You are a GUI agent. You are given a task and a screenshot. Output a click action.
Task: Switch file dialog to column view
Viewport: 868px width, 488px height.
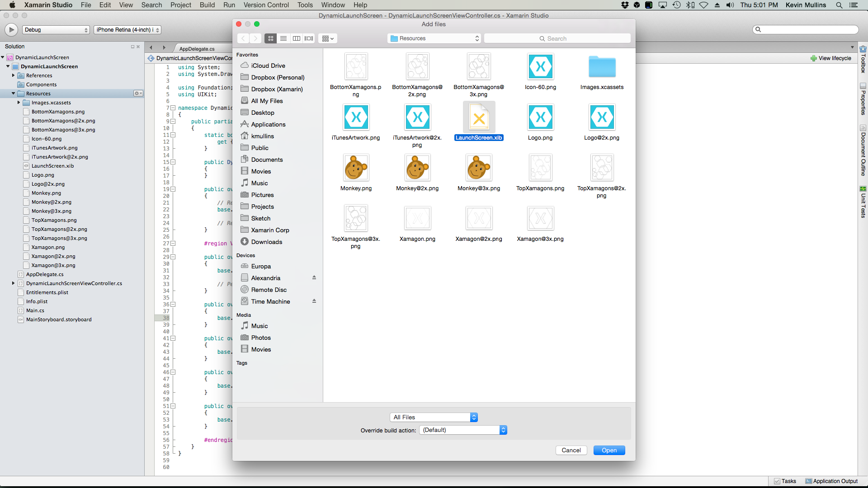pyautogui.click(x=297, y=38)
